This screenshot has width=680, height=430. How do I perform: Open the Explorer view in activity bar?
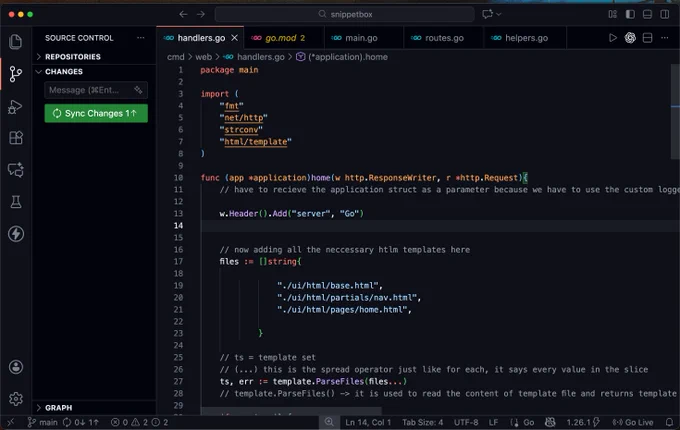16,42
